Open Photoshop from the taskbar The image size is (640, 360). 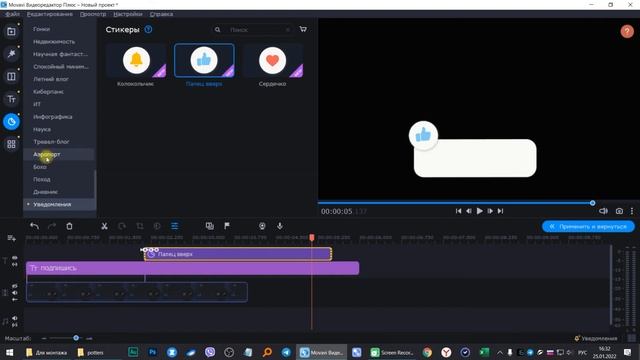point(152,352)
